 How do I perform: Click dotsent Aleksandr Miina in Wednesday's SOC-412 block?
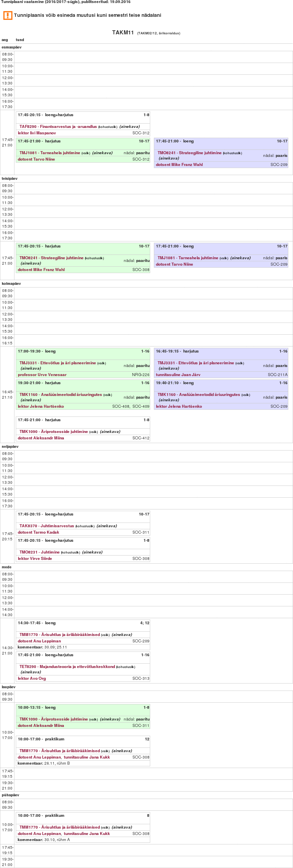pyautogui.click(x=41, y=438)
